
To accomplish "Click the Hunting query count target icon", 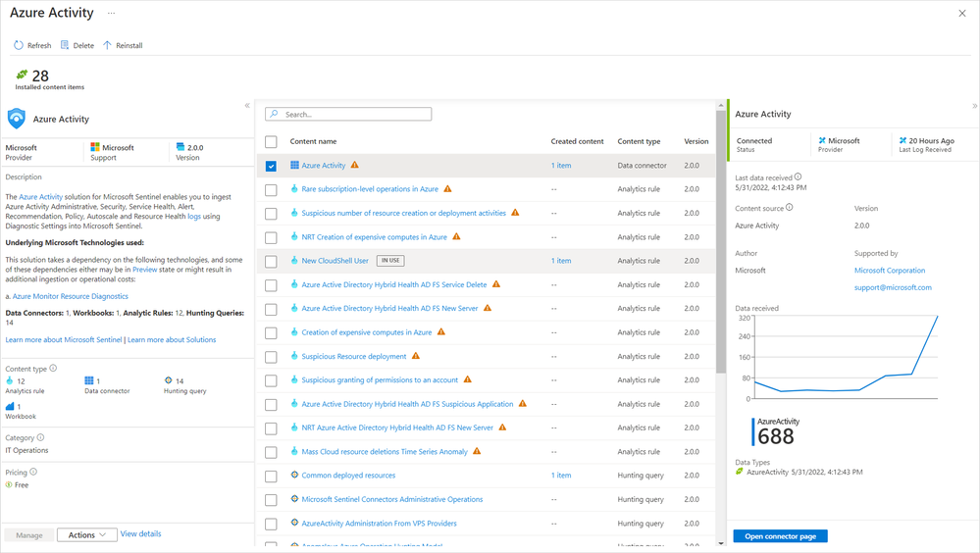I will pyautogui.click(x=168, y=380).
